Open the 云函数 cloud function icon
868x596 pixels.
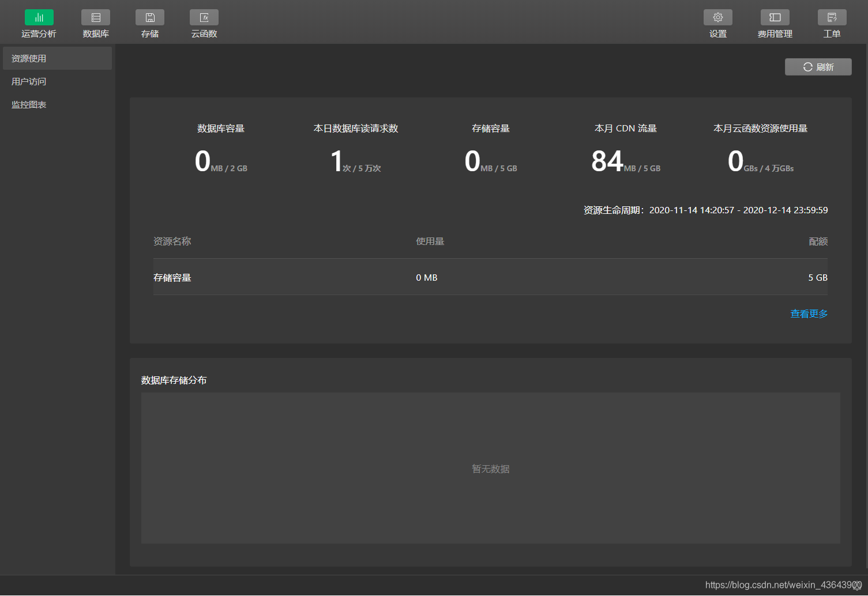pos(204,17)
